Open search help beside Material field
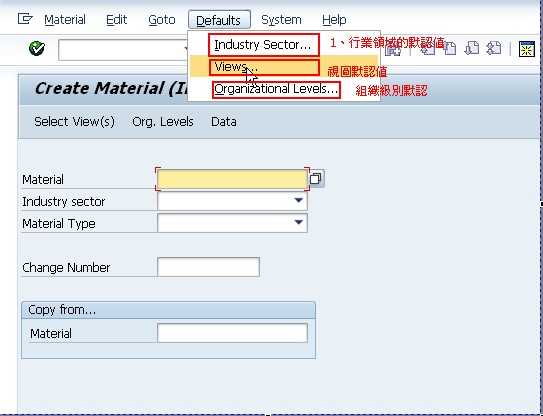The image size is (543, 416). (x=316, y=179)
